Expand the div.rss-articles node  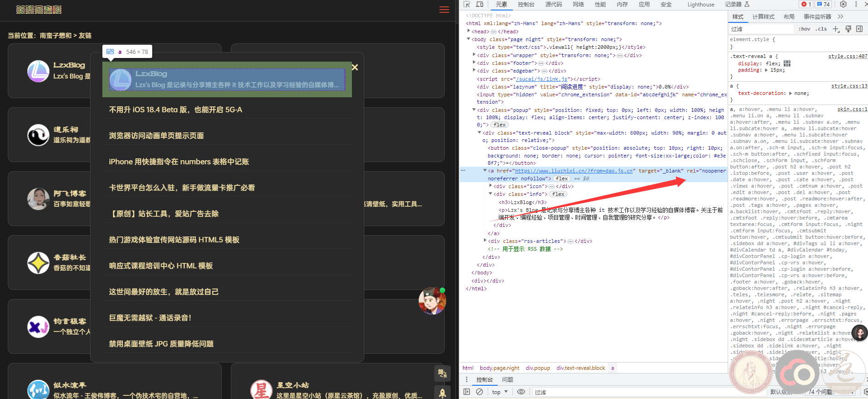click(x=485, y=241)
